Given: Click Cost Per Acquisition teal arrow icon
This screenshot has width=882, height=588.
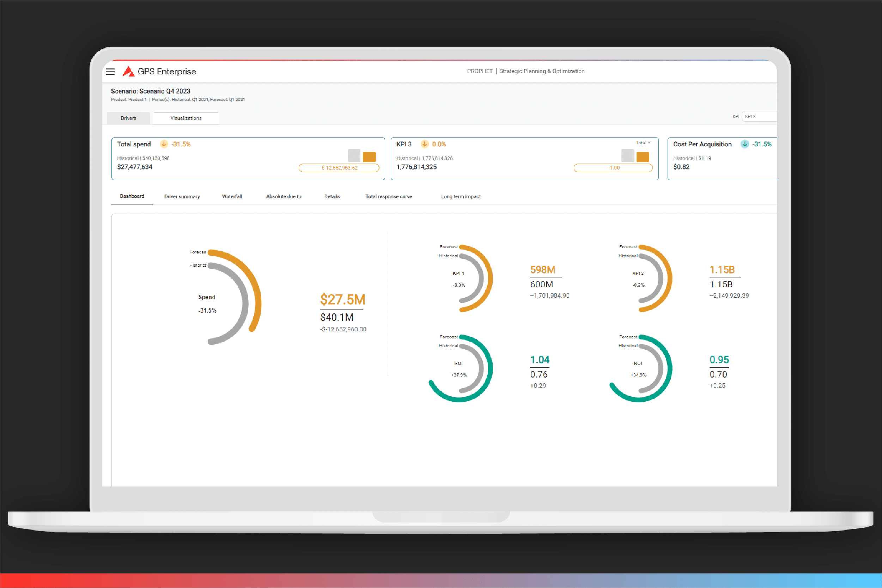Looking at the screenshot, I should pos(744,144).
